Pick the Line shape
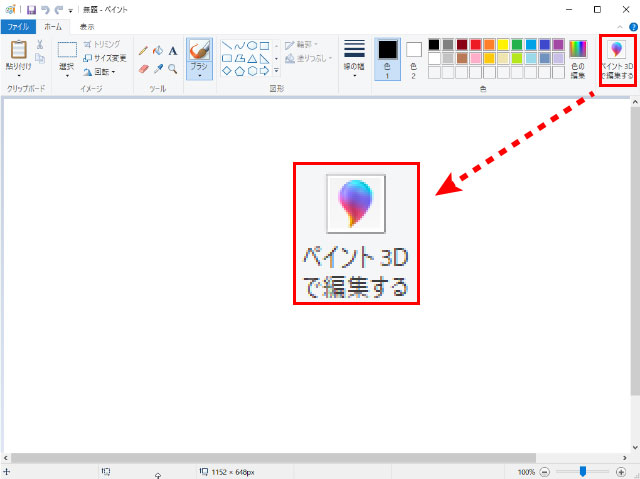This screenshot has width=640, height=479. coord(226,45)
